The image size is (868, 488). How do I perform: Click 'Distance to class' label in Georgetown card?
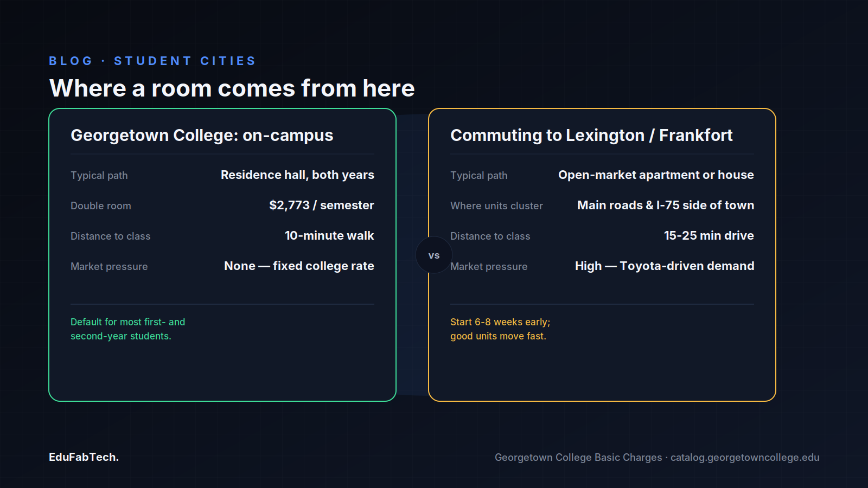tap(111, 236)
